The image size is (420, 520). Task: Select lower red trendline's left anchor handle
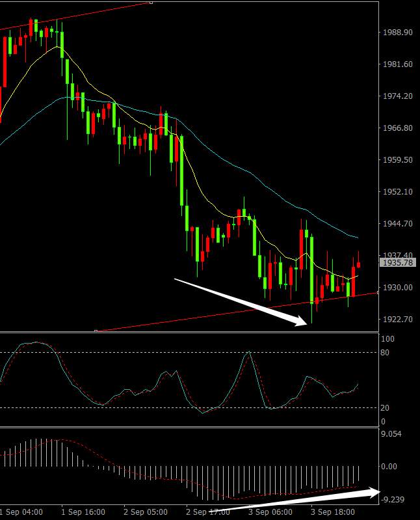coord(96,331)
